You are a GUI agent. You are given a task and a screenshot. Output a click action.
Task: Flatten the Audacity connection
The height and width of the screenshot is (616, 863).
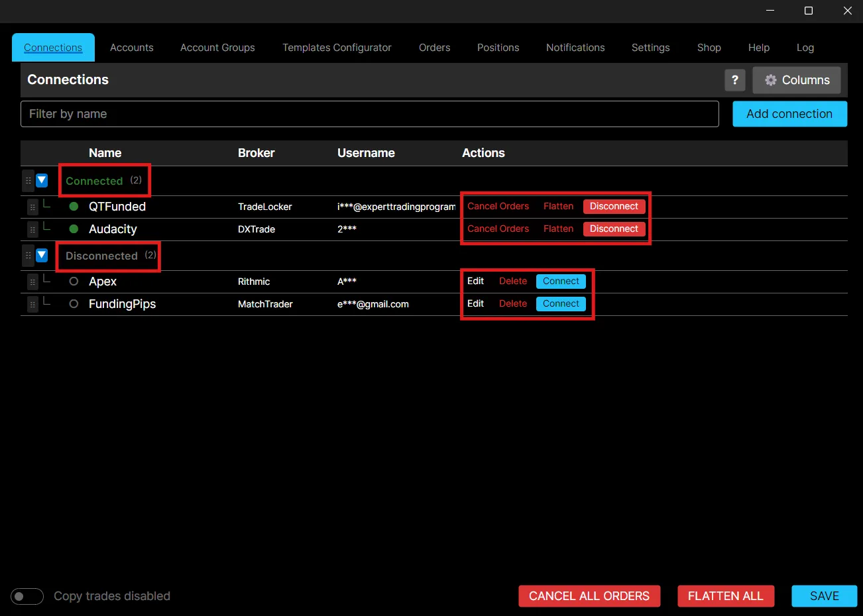click(558, 229)
